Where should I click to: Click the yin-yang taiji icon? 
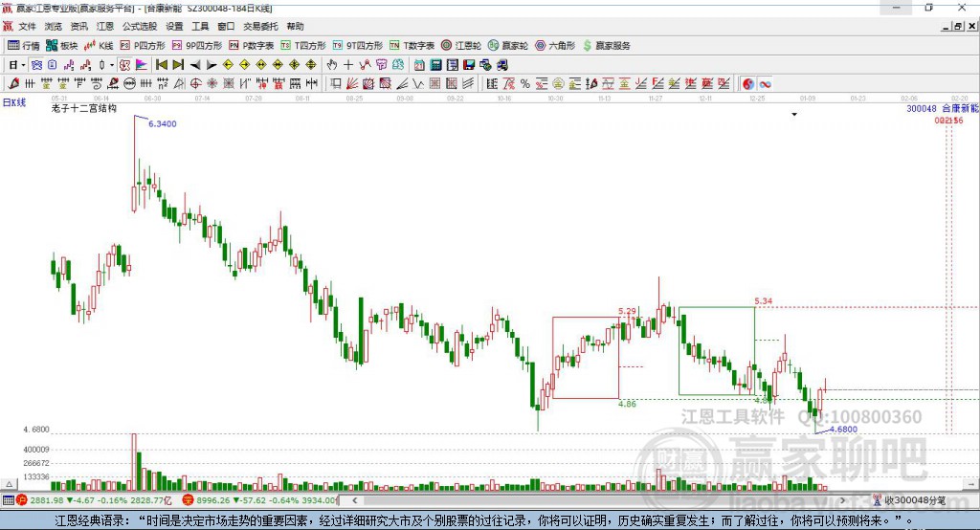coord(748,84)
